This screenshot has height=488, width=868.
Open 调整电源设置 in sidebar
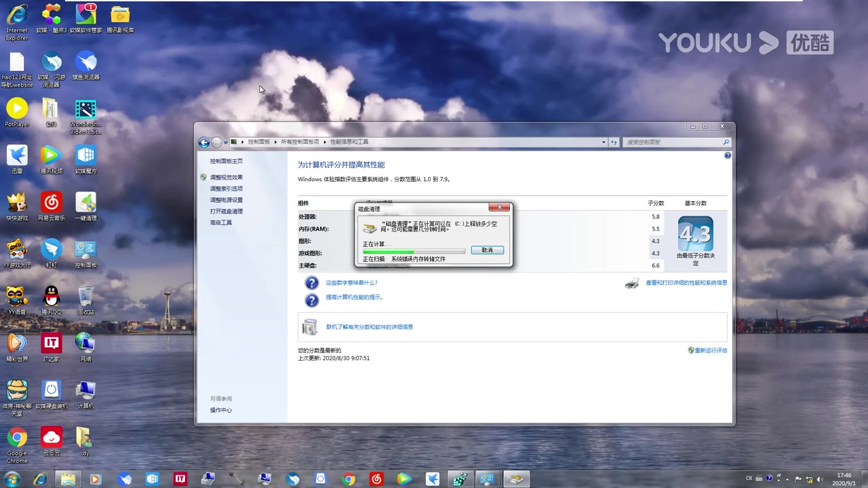click(x=226, y=200)
